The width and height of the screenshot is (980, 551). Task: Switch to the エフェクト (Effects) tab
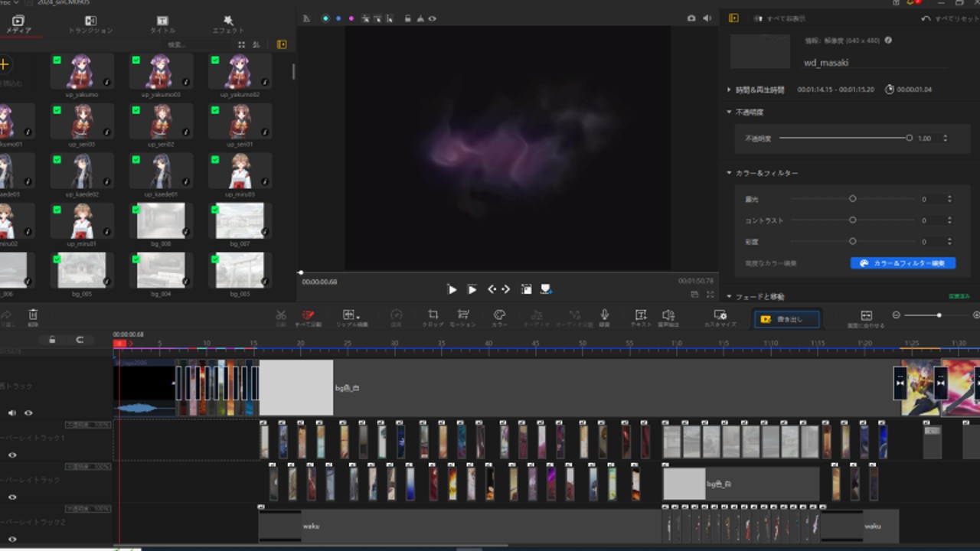pos(228,24)
